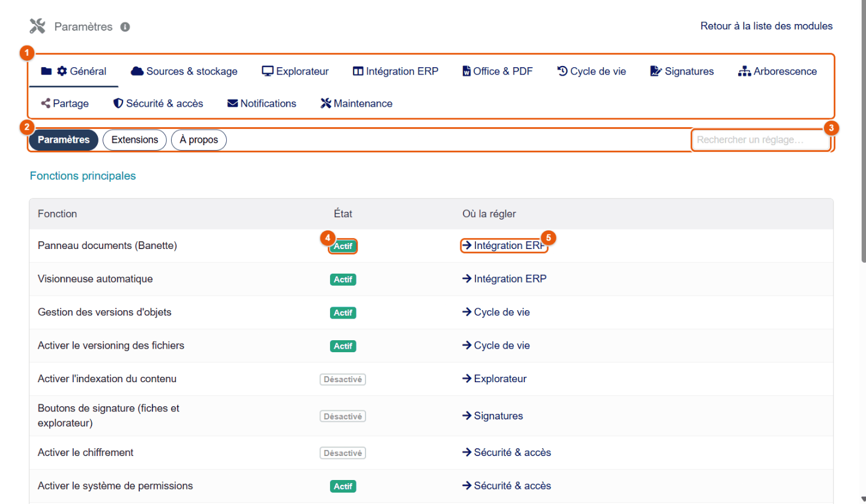Click Actif badge of Visionneuse automatique row
The height and width of the screenshot is (504, 866).
pos(343,280)
